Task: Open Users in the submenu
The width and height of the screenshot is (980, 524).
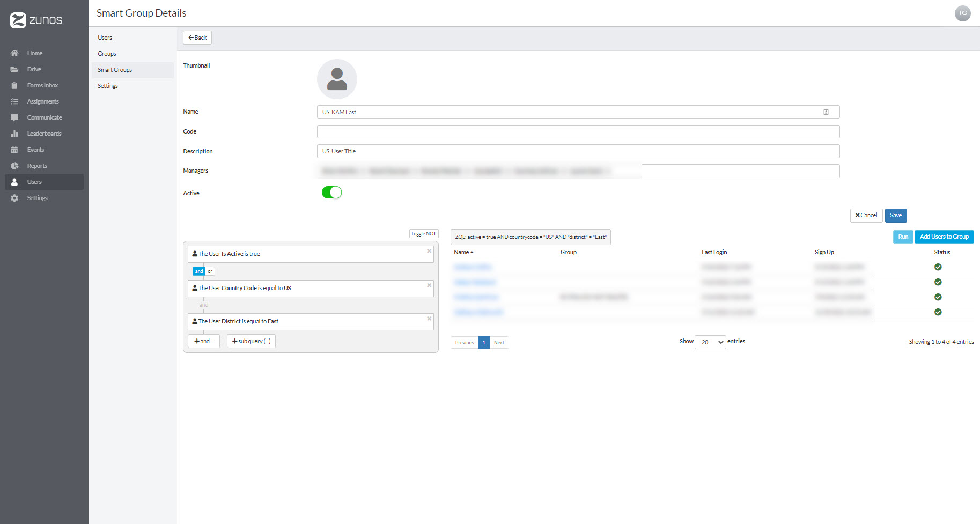Action: tap(105, 38)
